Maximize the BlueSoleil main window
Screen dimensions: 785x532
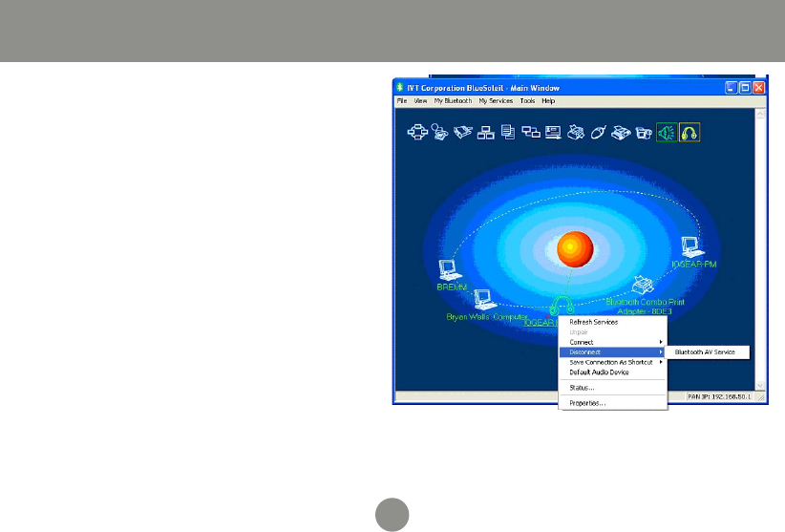pos(745,88)
